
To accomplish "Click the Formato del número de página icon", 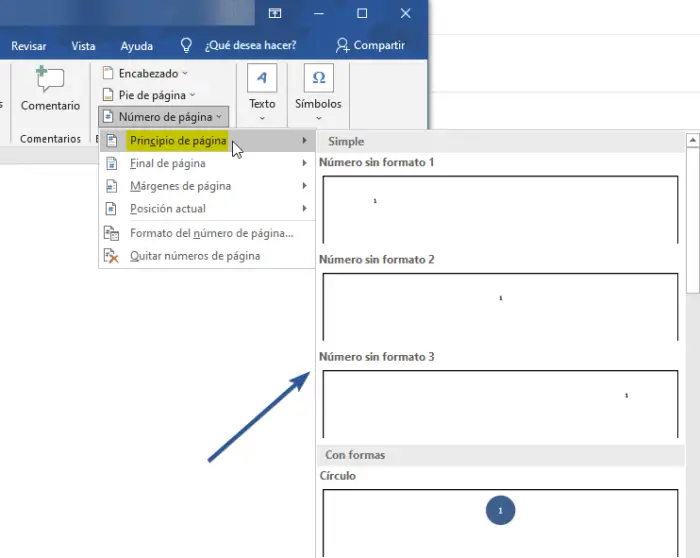I will pos(111,233).
